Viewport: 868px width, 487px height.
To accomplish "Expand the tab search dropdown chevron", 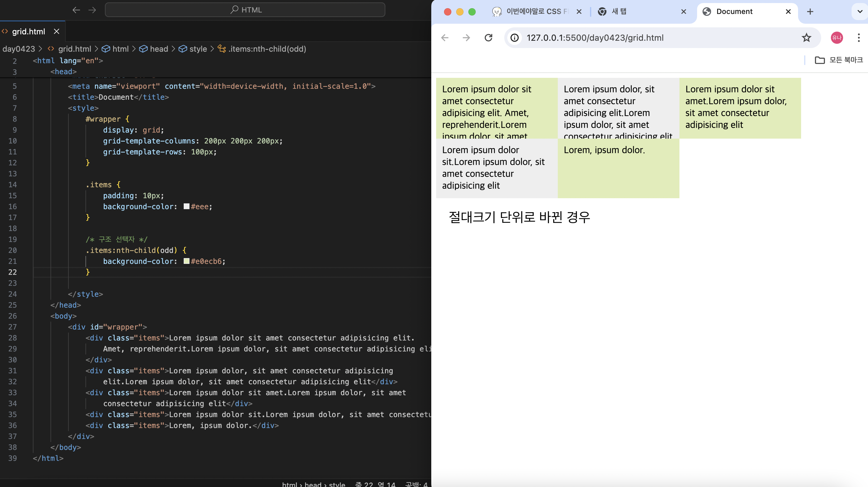I will pos(859,12).
